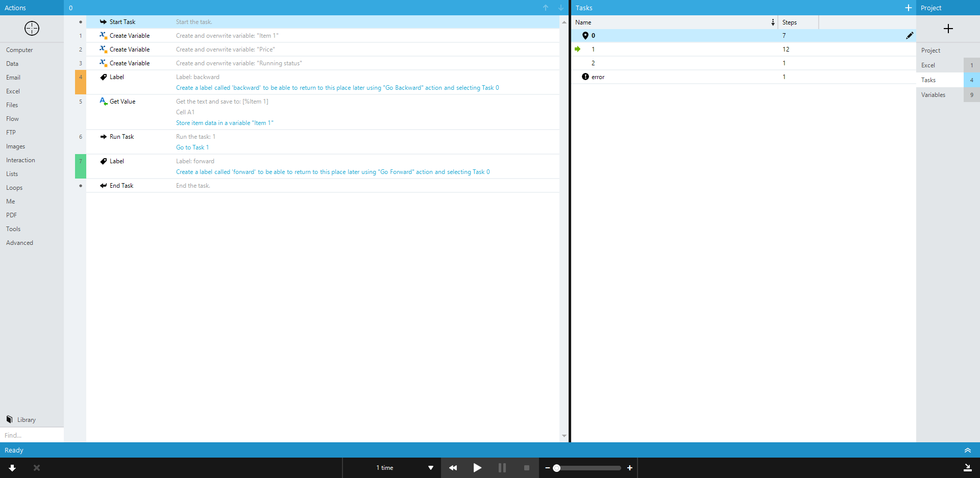Click the Create Variable icon for Running status
Screen dimensions: 980x478
point(103,63)
